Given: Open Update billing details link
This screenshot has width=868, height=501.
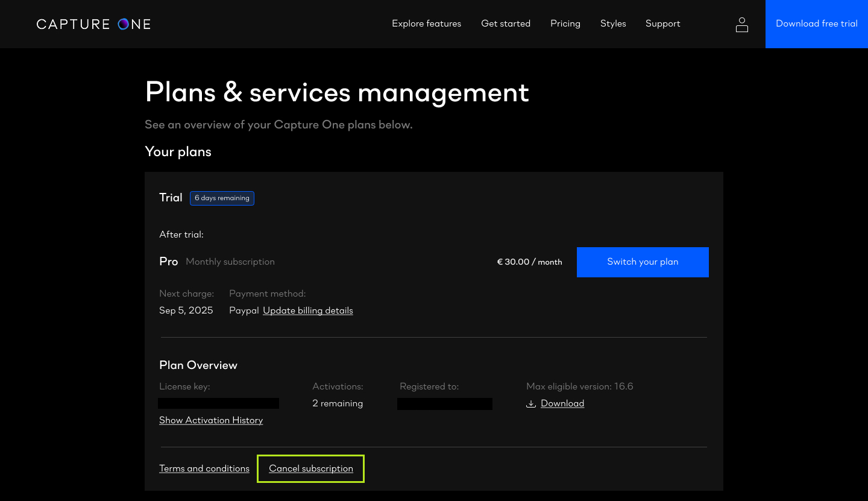Looking at the screenshot, I should tap(308, 310).
